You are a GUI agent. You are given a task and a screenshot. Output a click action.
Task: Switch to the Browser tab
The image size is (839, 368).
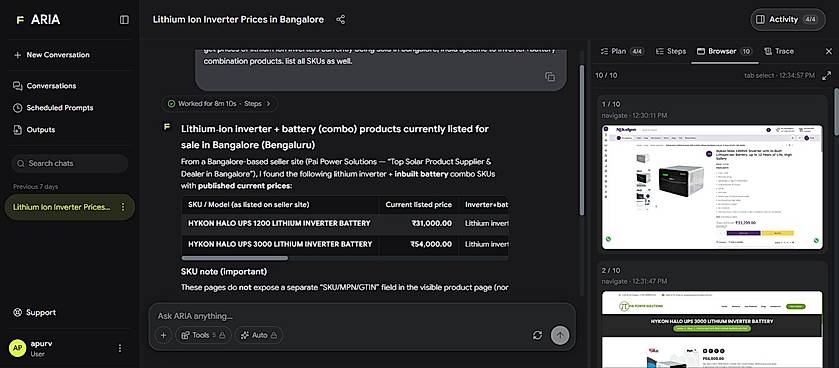[724, 51]
